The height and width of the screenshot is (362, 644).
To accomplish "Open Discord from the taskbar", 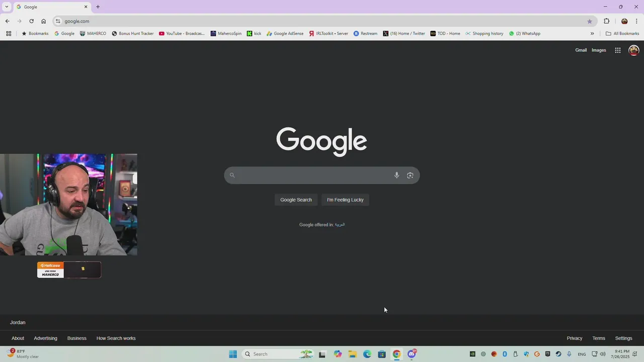I will pyautogui.click(x=412, y=354).
